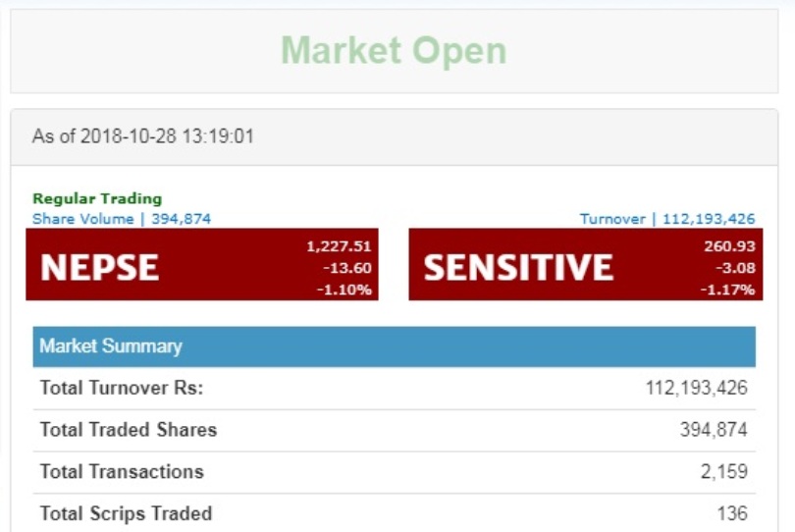
Task: Click the As of 2018-10-28 timestamp
Action: pyautogui.click(x=143, y=136)
